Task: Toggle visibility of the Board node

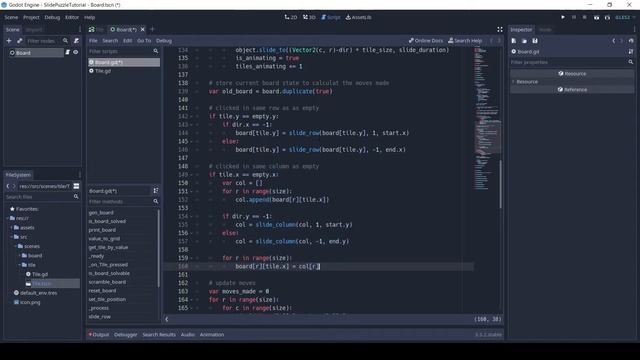Action: pos(76,52)
